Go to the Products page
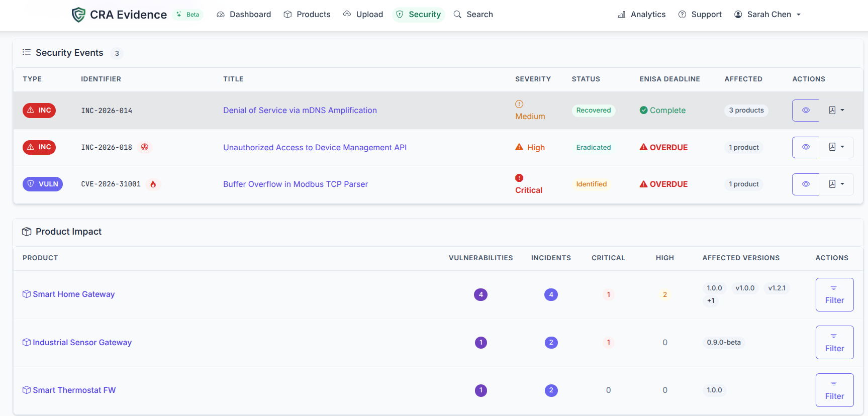The width and height of the screenshot is (868, 416). pos(307,15)
